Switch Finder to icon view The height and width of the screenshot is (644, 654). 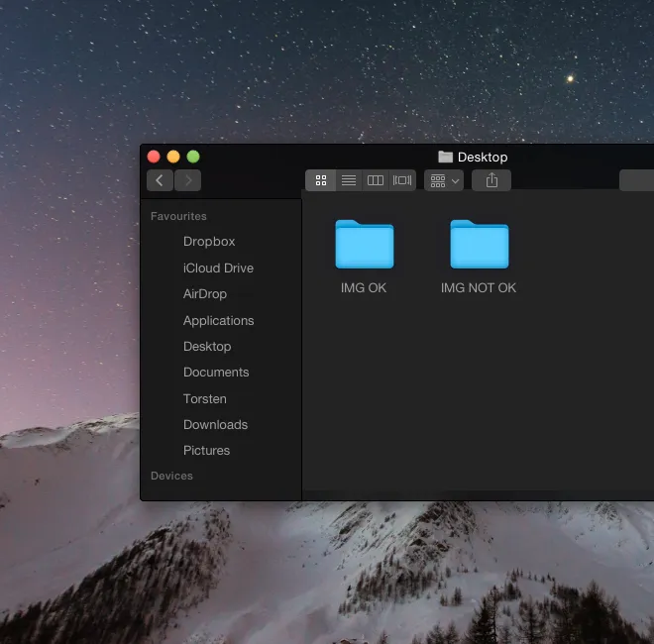pyautogui.click(x=321, y=180)
